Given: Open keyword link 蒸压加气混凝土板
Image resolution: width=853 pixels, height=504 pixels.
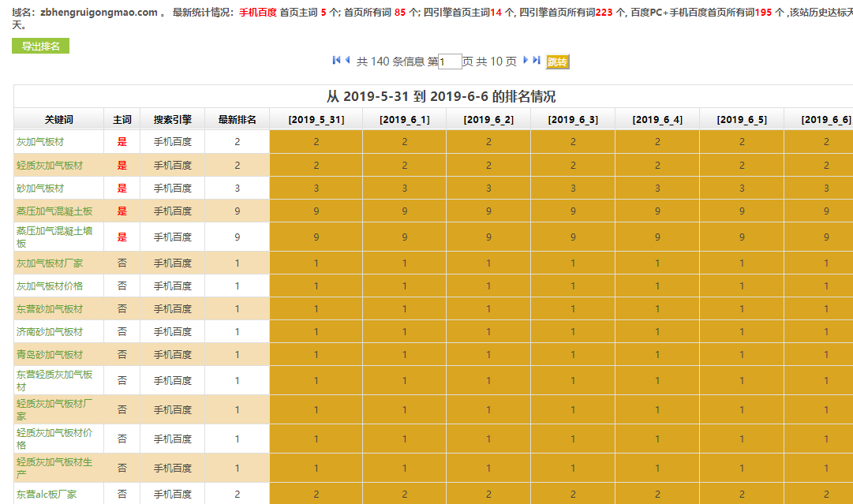Looking at the screenshot, I should tap(54, 211).
